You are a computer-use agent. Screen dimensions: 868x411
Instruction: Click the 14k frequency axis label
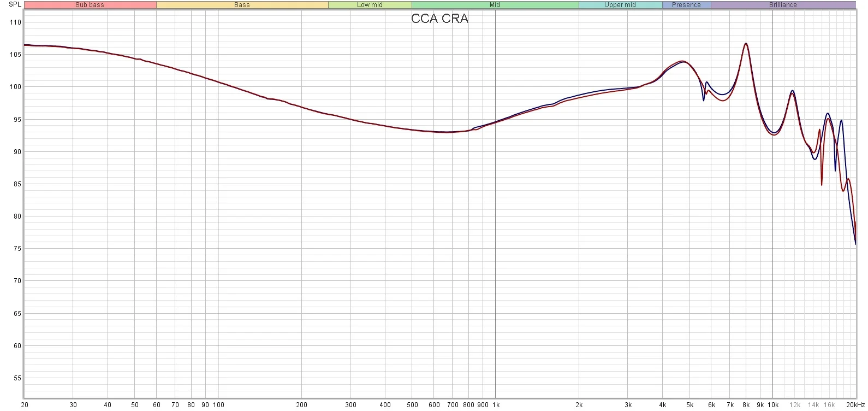pyautogui.click(x=813, y=405)
